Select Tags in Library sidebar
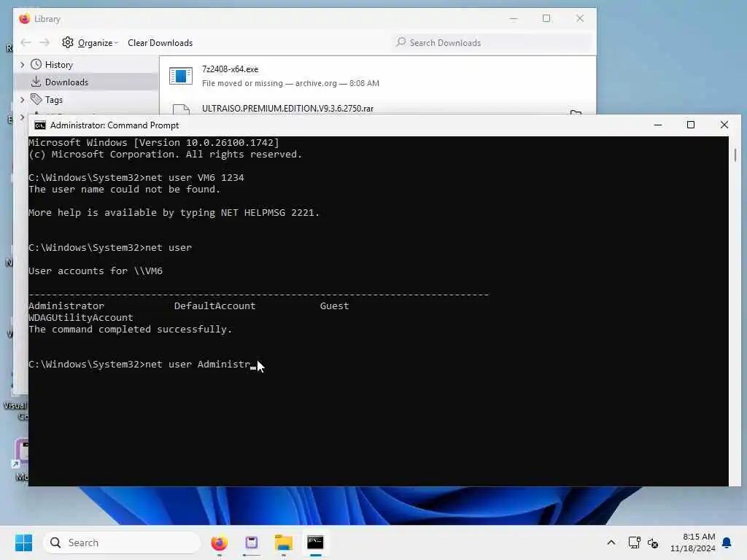The width and height of the screenshot is (747, 560). pyautogui.click(x=54, y=100)
